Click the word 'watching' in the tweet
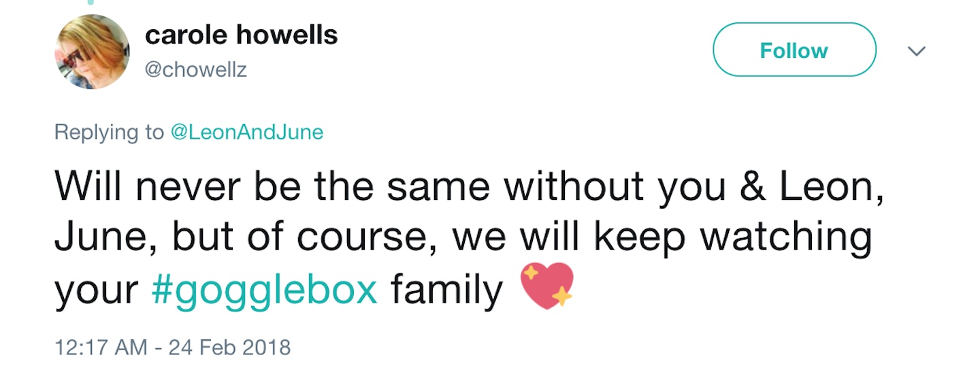This screenshot has width=980, height=372. point(785,238)
